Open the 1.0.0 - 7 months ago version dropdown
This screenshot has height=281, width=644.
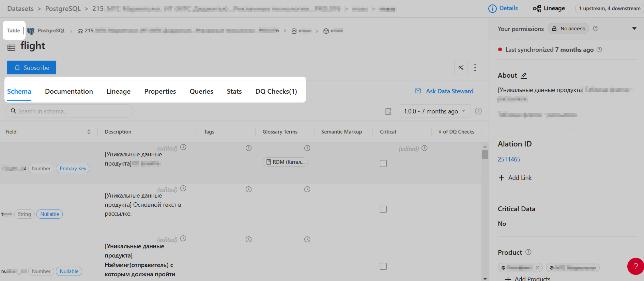(x=434, y=111)
